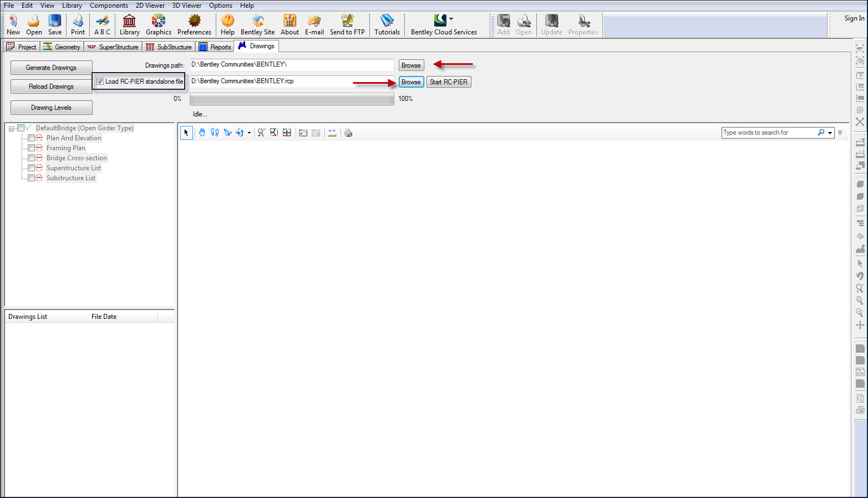Open Preferences gear icon
The height and width of the screenshot is (498, 868).
[194, 25]
